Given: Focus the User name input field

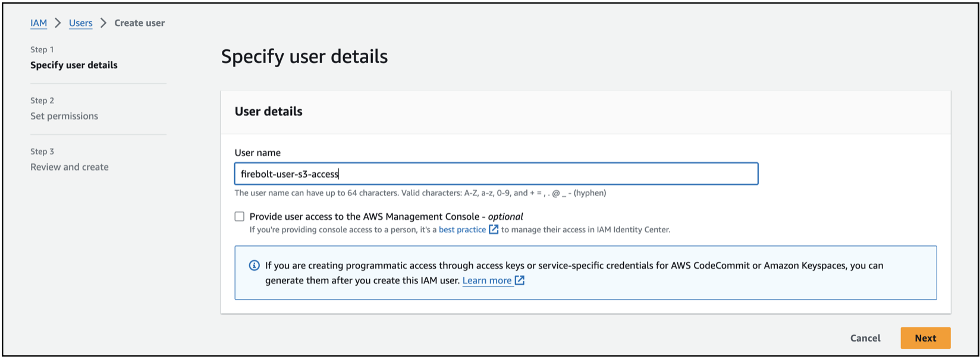Looking at the screenshot, I should click(x=497, y=174).
